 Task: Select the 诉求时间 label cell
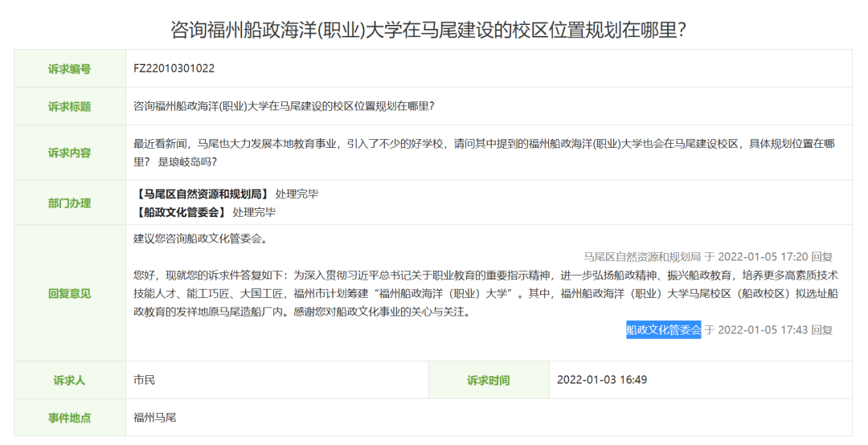tap(489, 380)
